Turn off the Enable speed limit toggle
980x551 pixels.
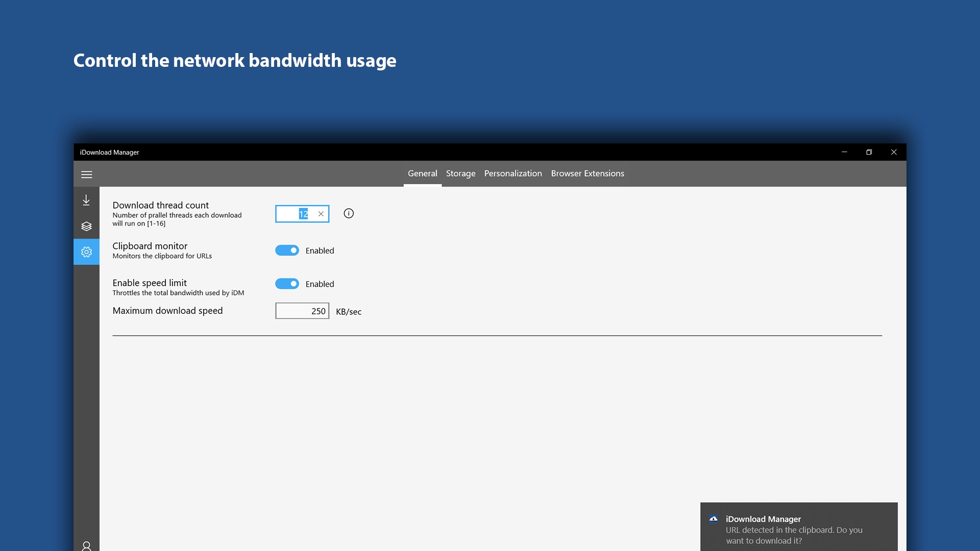[287, 284]
